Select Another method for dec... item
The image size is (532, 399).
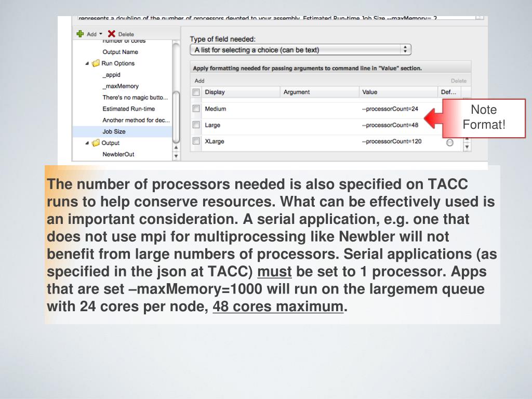coord(136,120)
